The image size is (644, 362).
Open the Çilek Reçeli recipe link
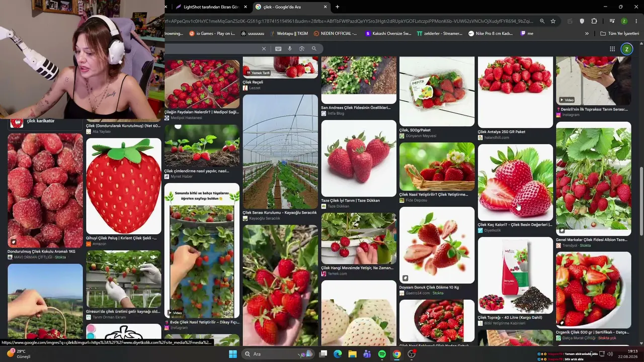click(253, 82)
